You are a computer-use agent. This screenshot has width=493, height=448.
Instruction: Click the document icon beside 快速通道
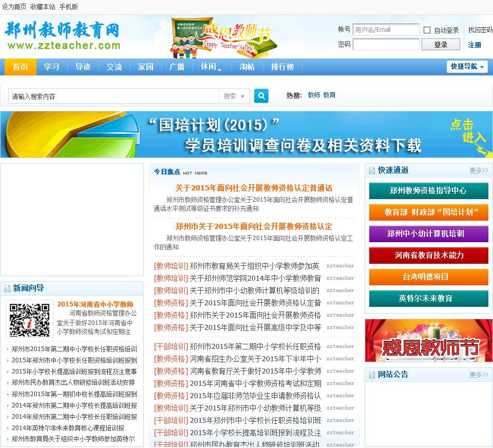click(372, 170)
